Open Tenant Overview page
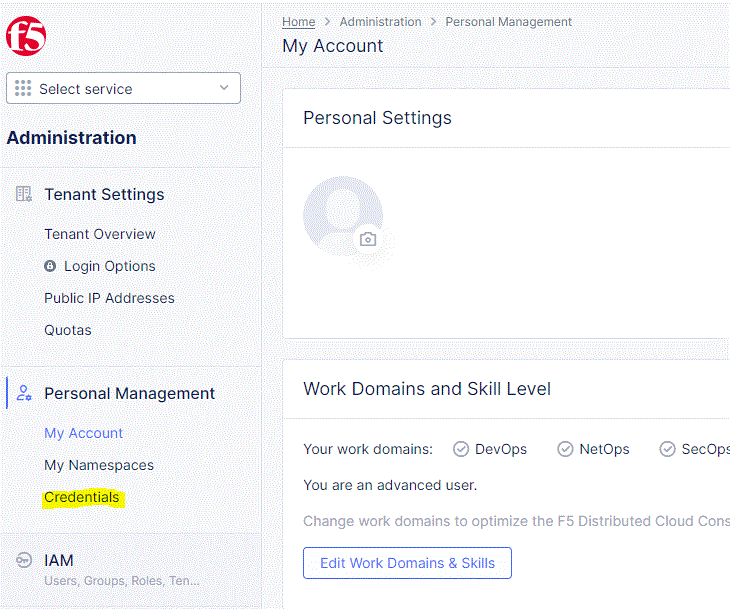This screenshot has width=730, height=609. (x=100, y=234)
